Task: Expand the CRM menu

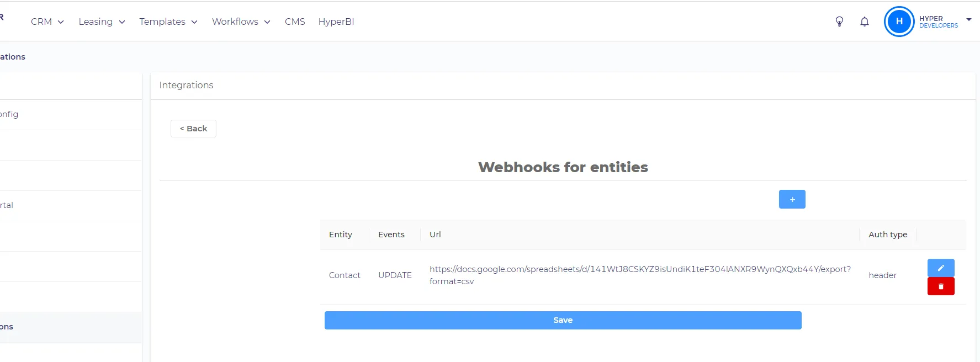Action: 47,22
